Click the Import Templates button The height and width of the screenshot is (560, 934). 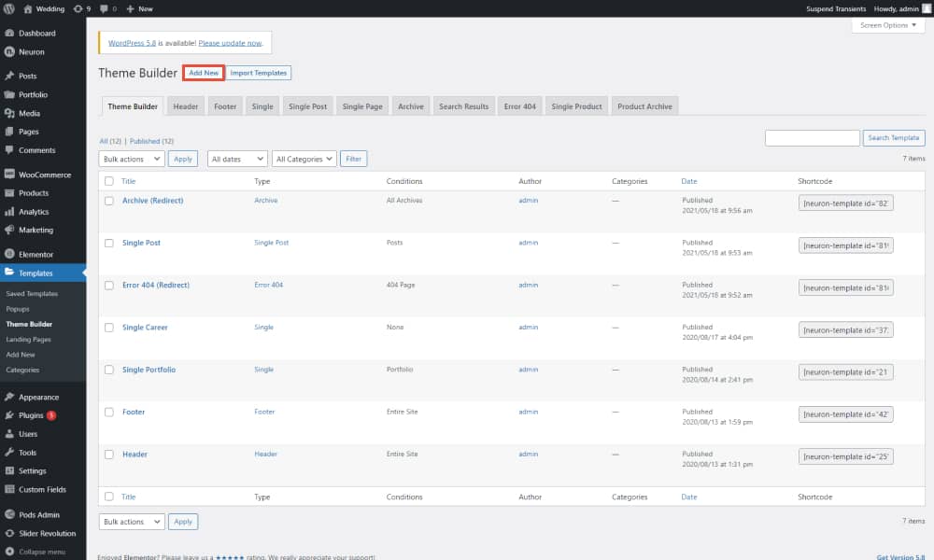[260, 73]
